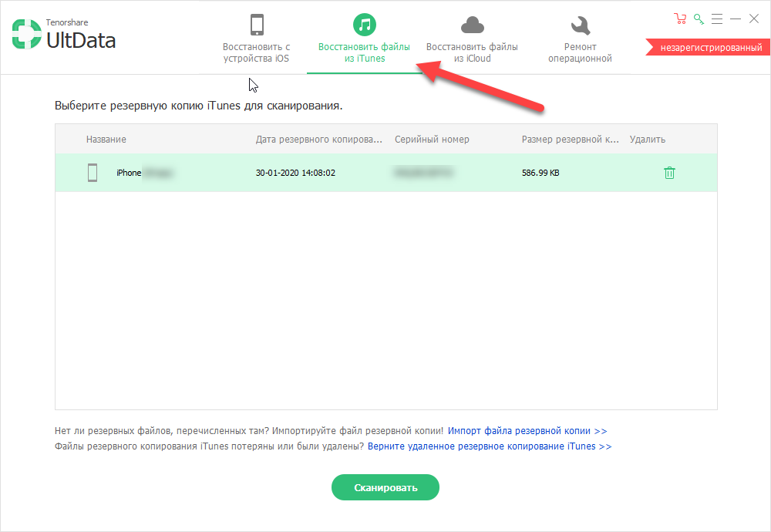Click the Сканировать button
Screen dimensions: 771x532
(385, 487)
